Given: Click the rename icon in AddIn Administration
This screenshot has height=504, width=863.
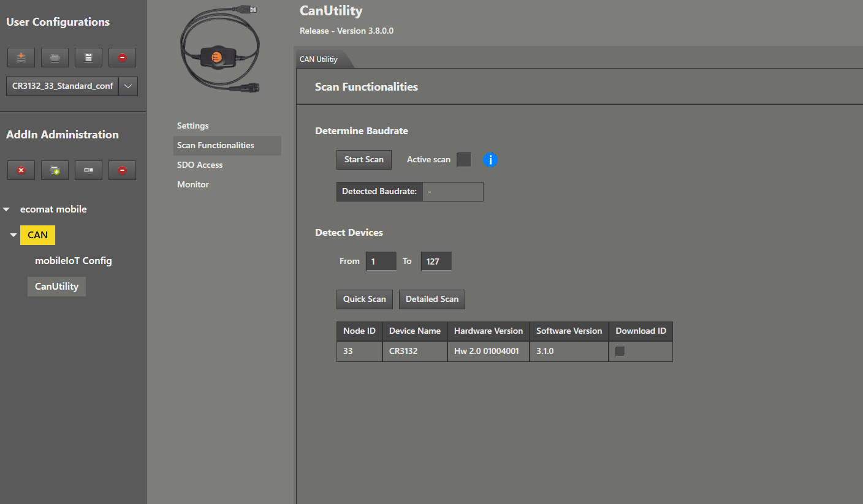Looking at the screenshot, I should point(88,170).
